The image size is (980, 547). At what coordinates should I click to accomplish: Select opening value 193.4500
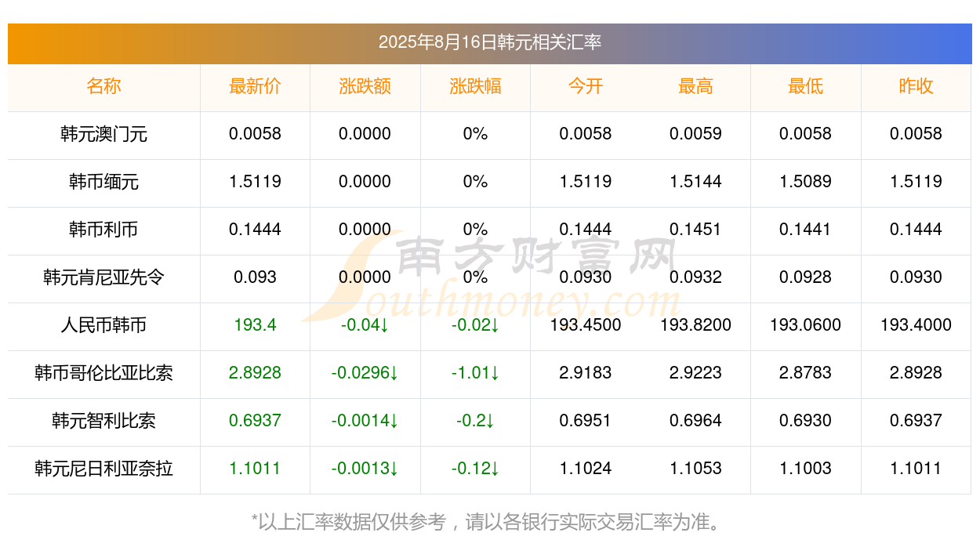(586, 325)
